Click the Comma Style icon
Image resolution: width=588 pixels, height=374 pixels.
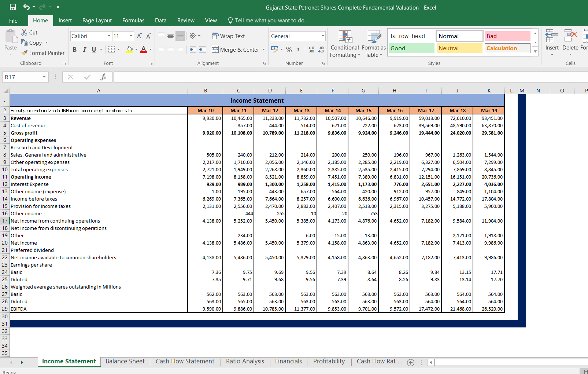[298, 49]
